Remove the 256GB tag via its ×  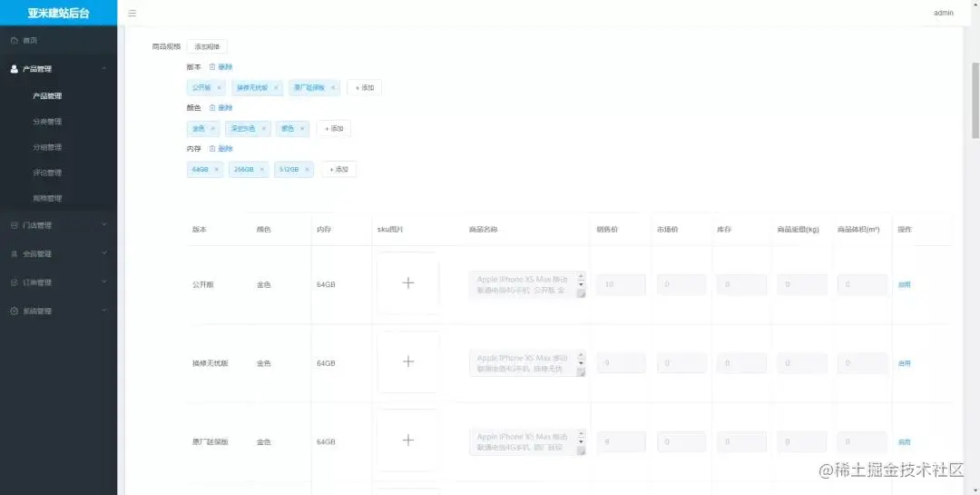point(262,170)
